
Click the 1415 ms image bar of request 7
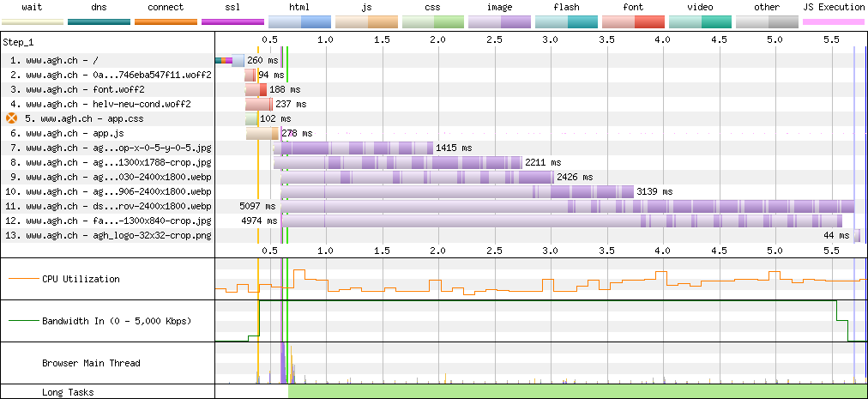353,148
